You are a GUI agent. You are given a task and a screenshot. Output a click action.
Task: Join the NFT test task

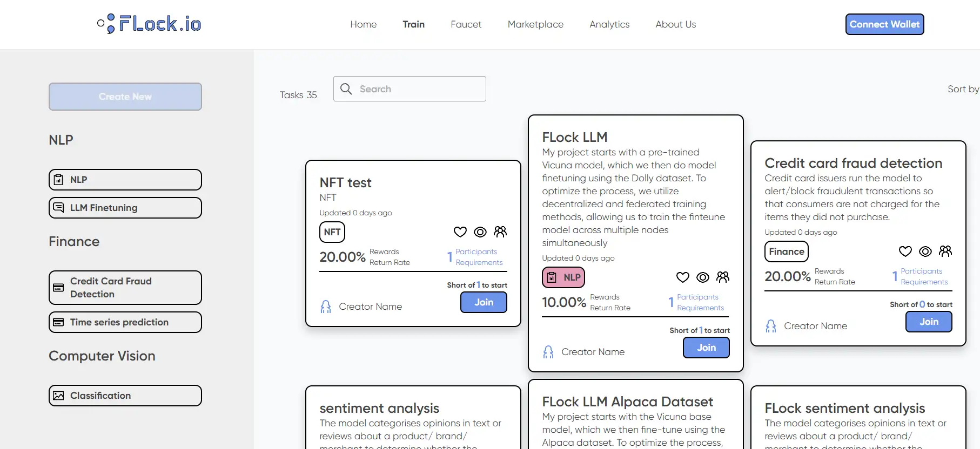coord(483,302)
